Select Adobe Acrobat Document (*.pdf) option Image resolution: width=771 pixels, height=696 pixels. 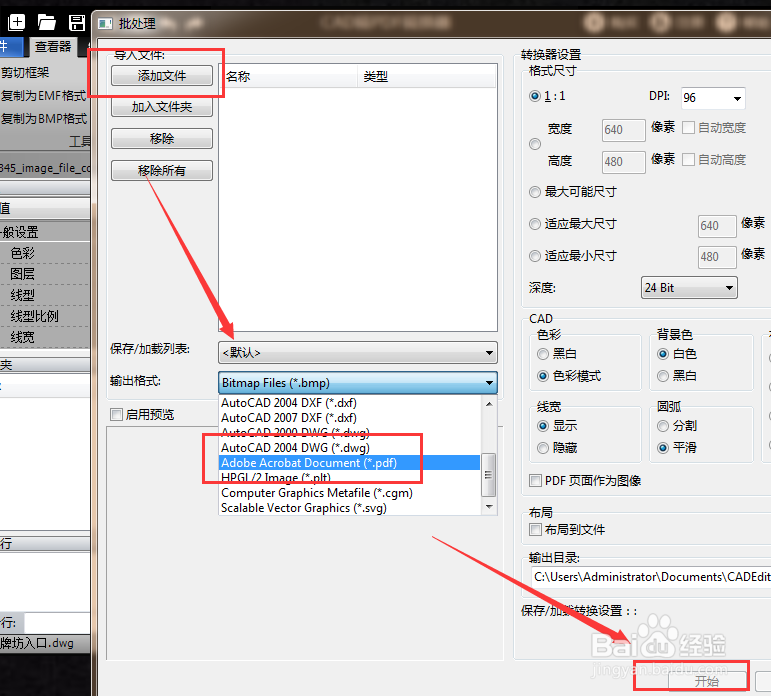click(350, 463)
